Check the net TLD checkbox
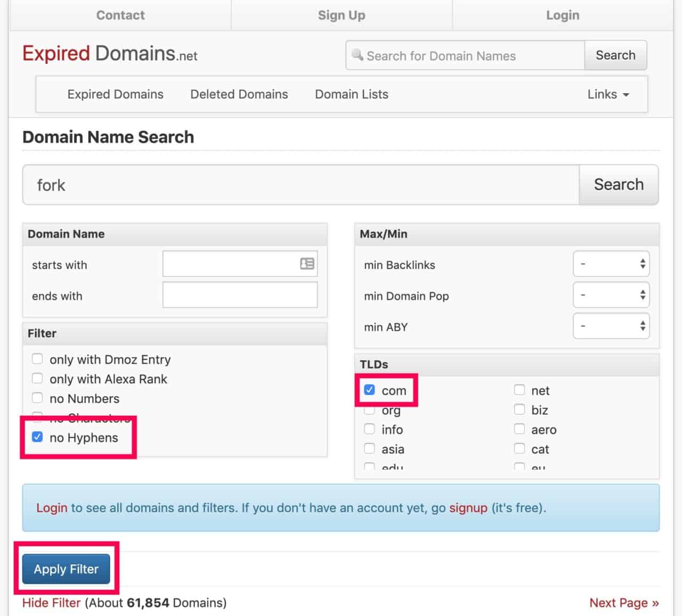This screenshot has height=616, width=682. coord(519,390)
